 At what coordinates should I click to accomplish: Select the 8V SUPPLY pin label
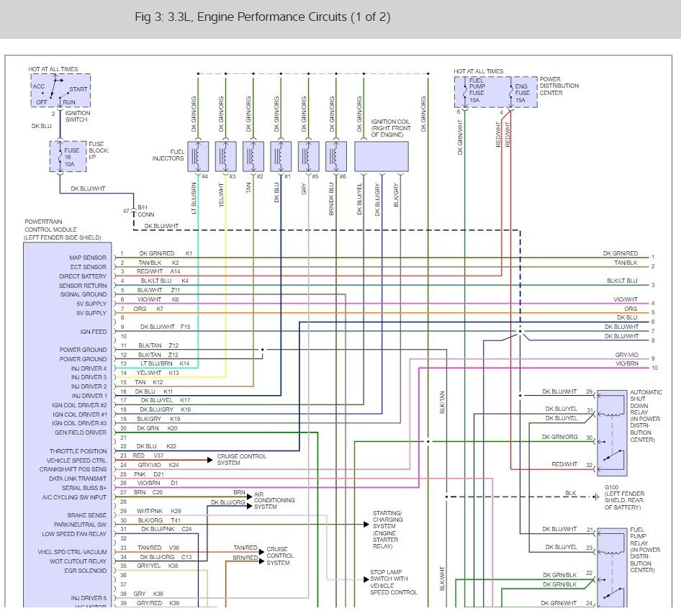[91, 313]
